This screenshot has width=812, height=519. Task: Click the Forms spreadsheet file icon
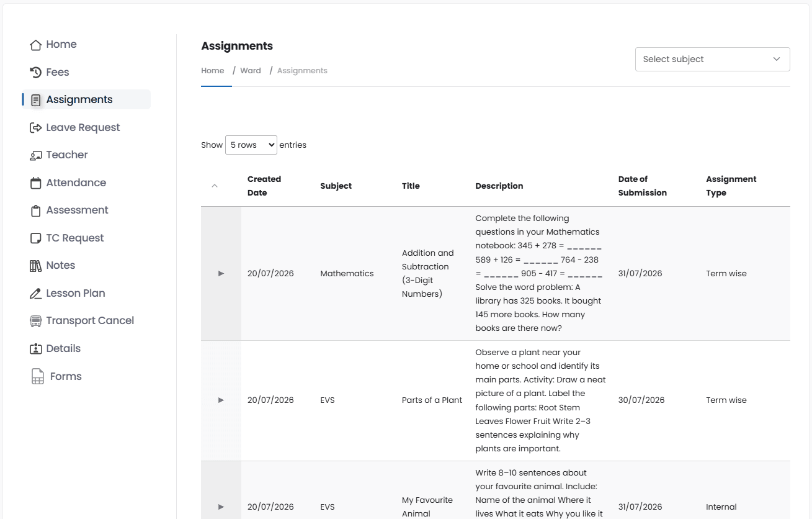click(x=38, y=376)
